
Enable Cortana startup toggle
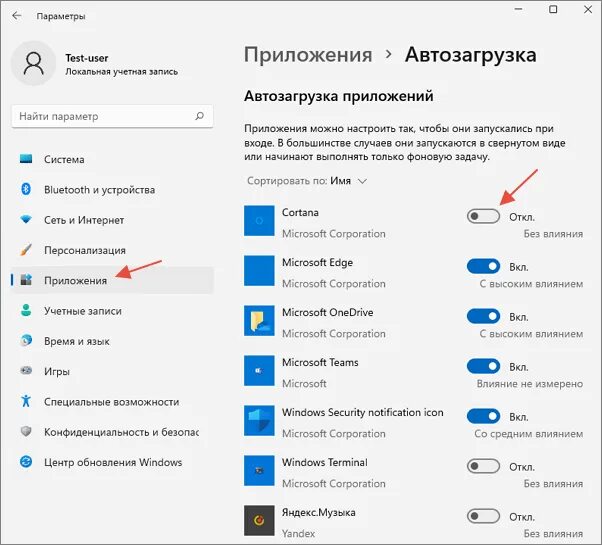[483, 216]
